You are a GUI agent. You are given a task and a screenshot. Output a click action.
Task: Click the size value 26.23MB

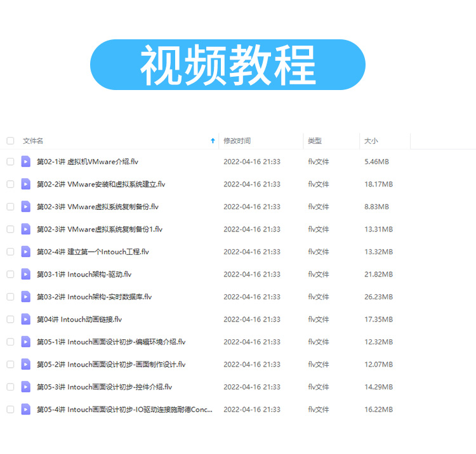click(378, 297)
